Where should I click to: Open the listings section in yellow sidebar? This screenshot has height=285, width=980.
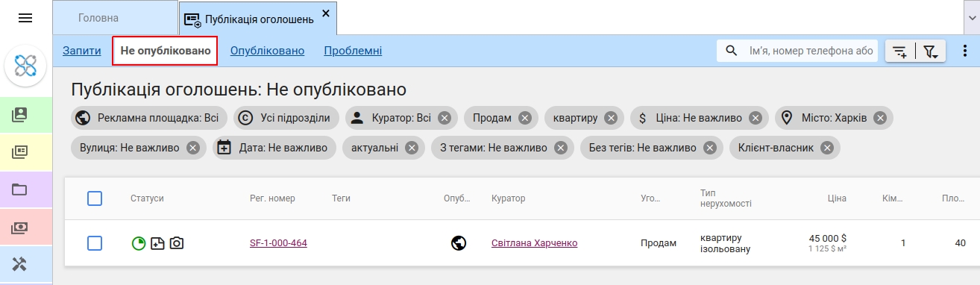click(20, 152)
